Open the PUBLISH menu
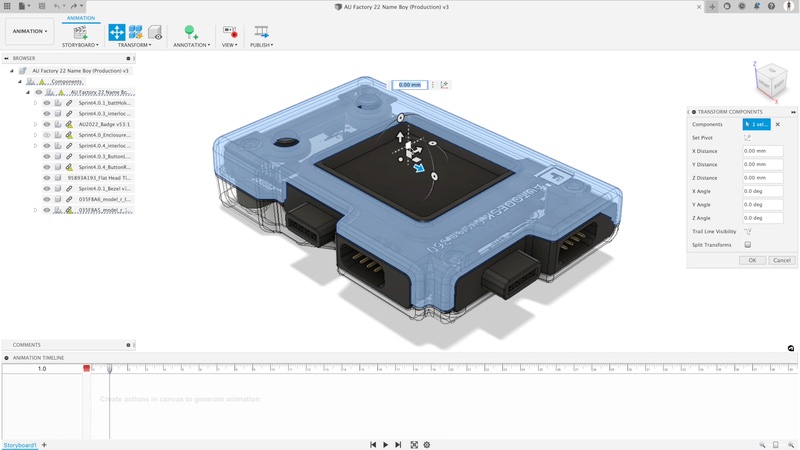Screen dimensions: 800x450 pyautogui.click(x=261, y=45)
